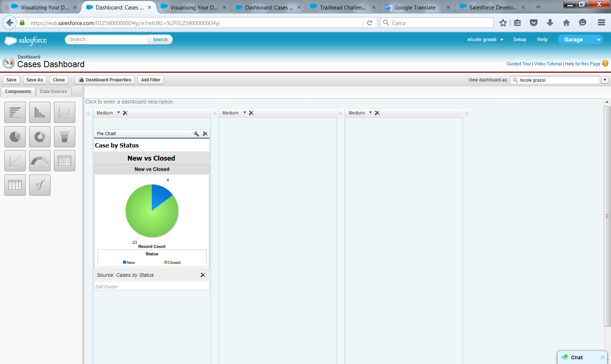This screenshot has width=611, height=364.
Task: Expand View dashboard as user dropdown
Action: click(x=604, y=80)
